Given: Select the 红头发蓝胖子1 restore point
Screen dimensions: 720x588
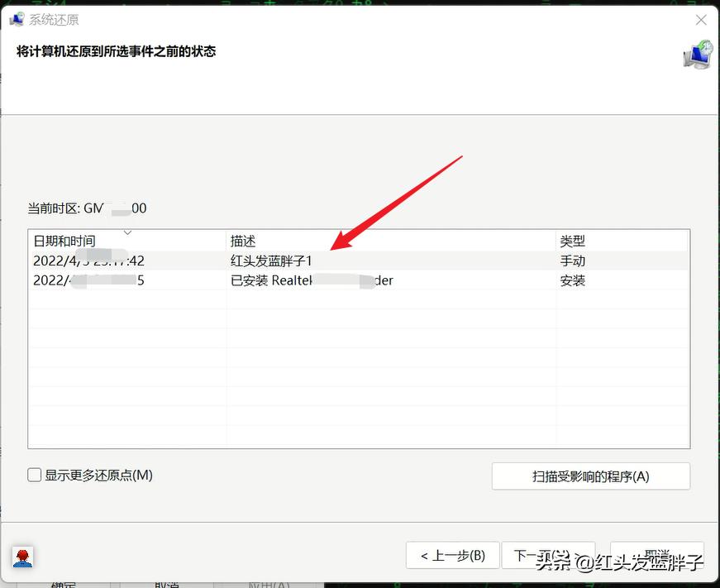Looking at the screenshot, I should (x=273, y=261).
